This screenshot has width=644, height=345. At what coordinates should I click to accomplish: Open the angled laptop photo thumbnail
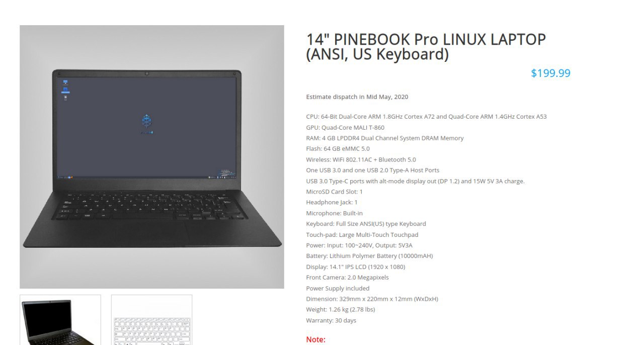tap(60, 320)
